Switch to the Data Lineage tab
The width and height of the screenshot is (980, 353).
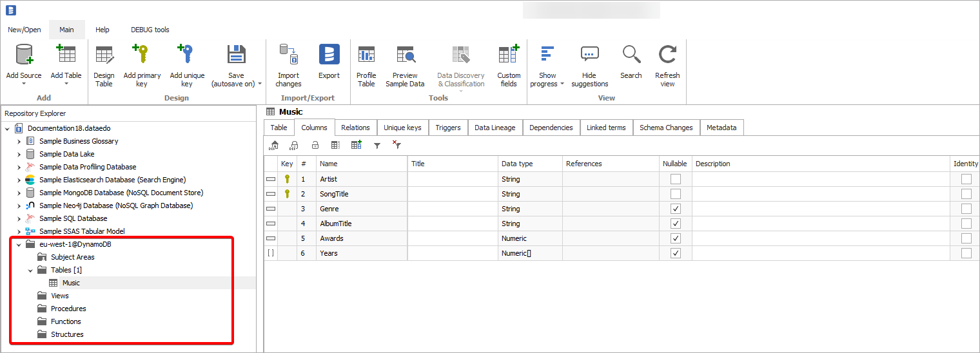tap(495, 128)
